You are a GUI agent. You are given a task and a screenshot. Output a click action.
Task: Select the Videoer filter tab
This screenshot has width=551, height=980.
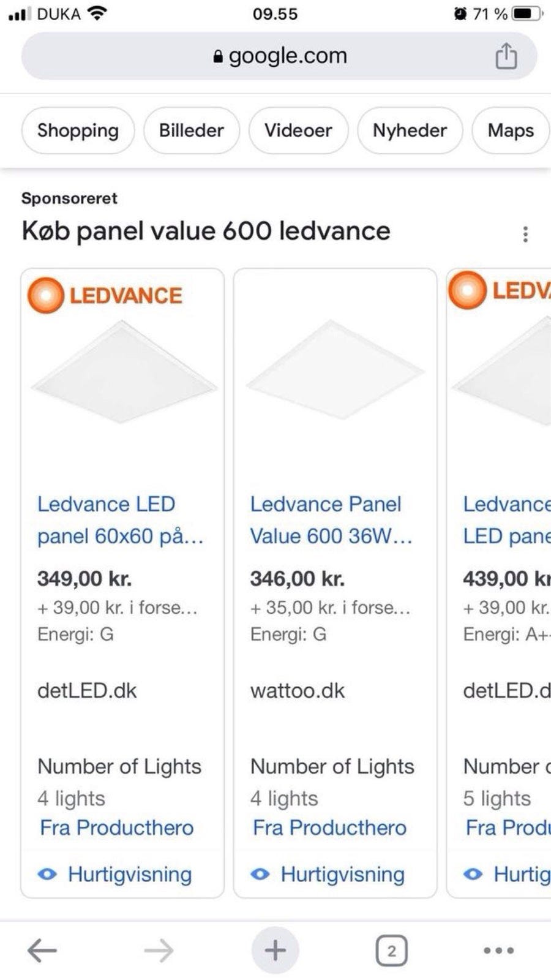click(x=298, y=130)
